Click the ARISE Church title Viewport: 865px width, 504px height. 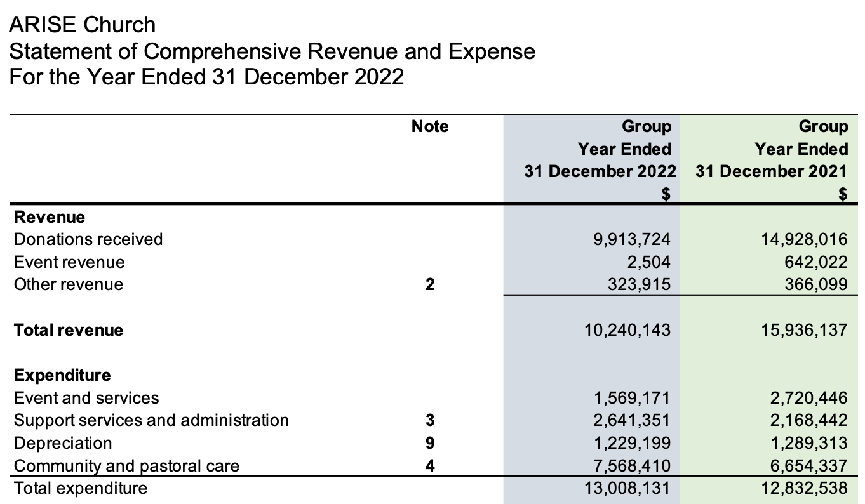point(83,25)
